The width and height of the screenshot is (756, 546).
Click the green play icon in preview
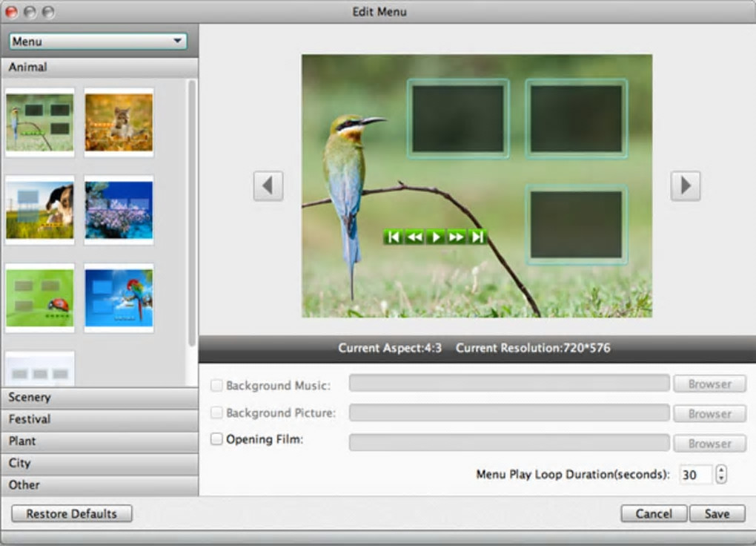pos(436,237)
